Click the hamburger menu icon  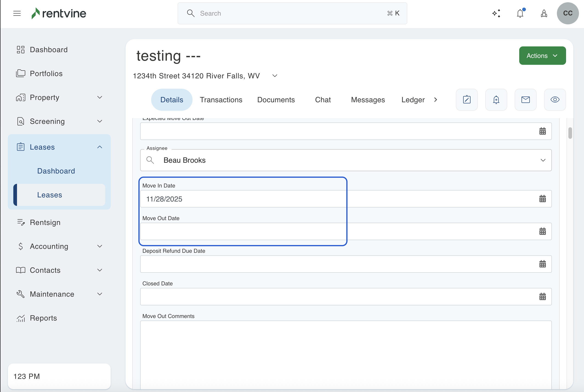[x=17, y=13]
